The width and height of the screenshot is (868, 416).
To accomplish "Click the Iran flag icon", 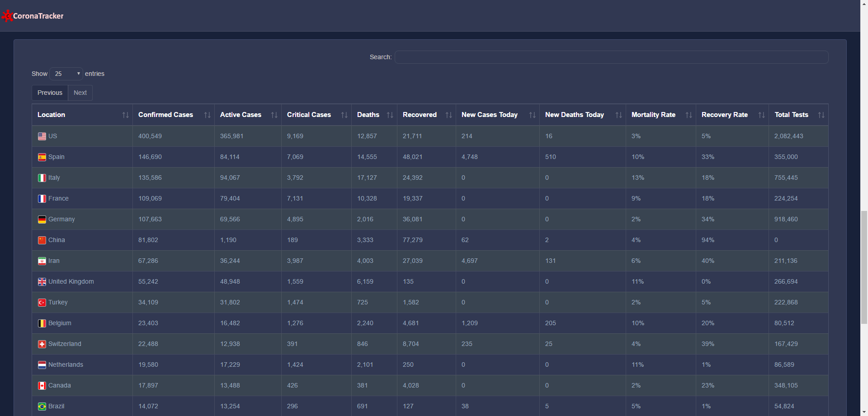I will pyautogui.click(x=42, y=261).
